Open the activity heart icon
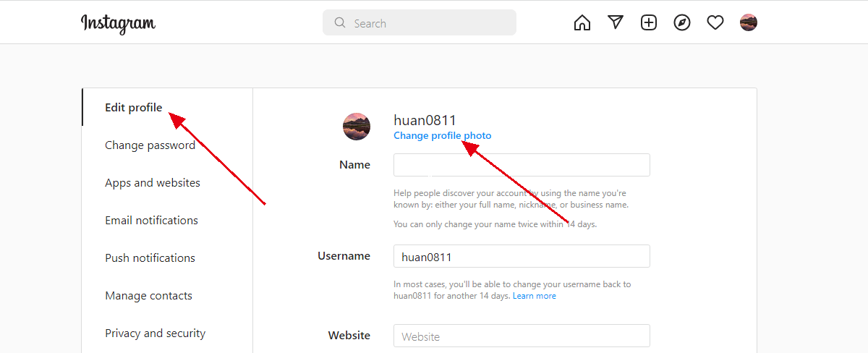This screenshot has width=868, height=353. 715,23
